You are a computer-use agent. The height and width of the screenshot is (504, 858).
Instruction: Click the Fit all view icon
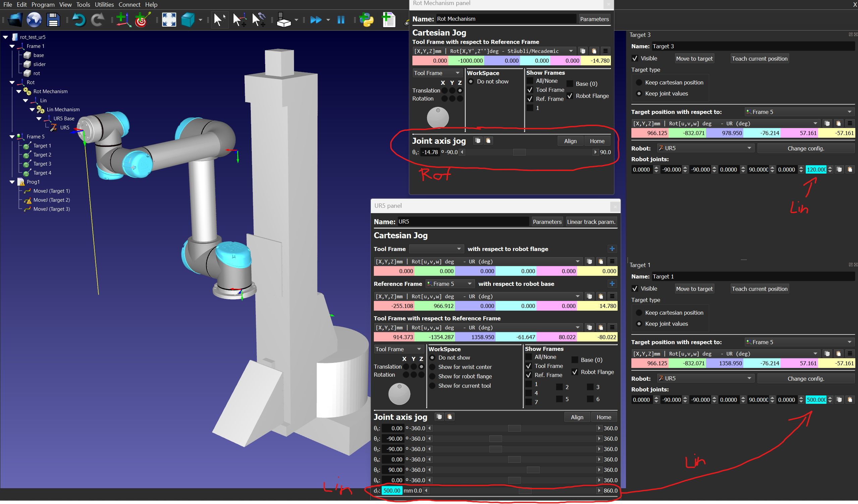point(169,20)
